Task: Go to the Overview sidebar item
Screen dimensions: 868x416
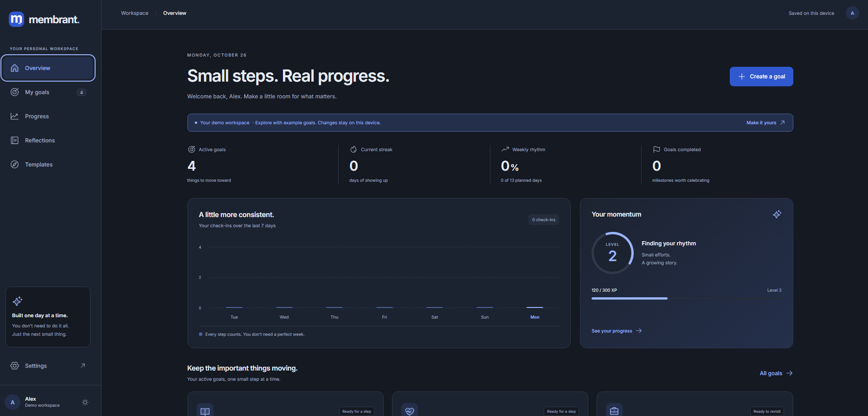Action: coord(48,68)
